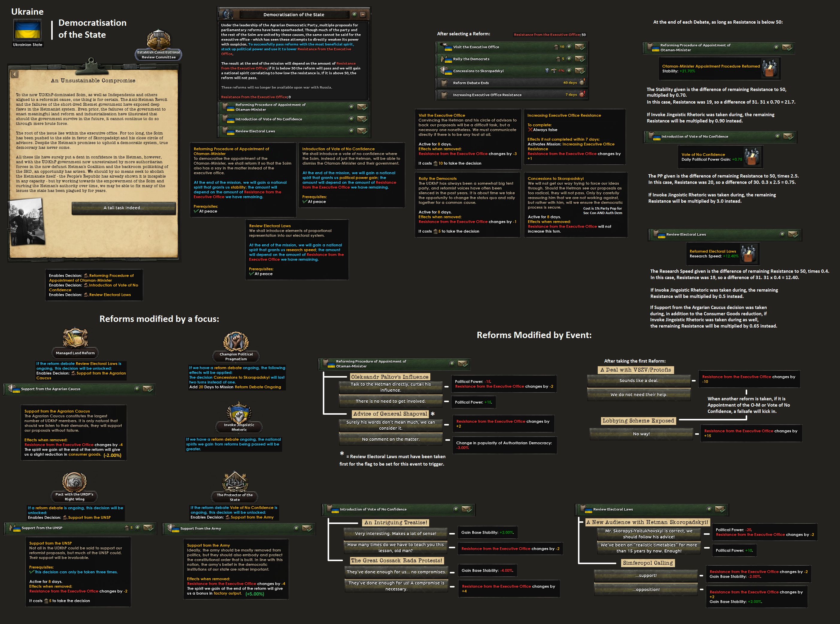Toggle green circle on Support from the Army
Screen dimensions: 840x624
(296, 528)
